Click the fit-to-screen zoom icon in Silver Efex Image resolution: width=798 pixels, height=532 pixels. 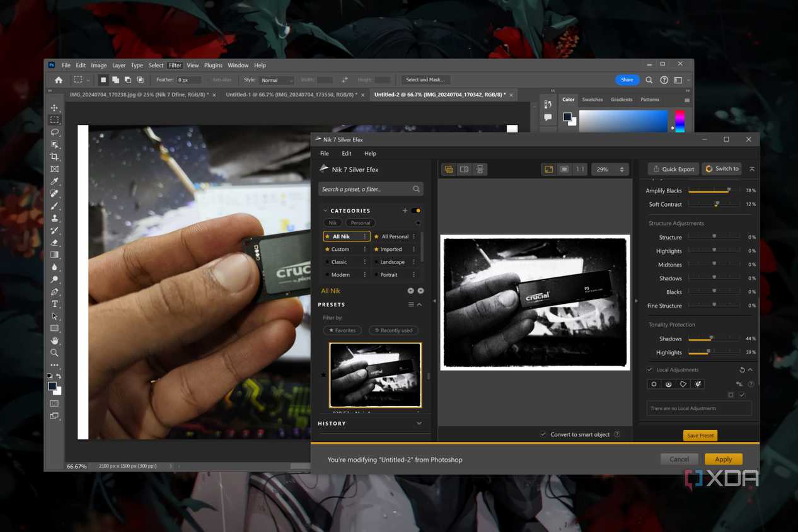point(549,169)
